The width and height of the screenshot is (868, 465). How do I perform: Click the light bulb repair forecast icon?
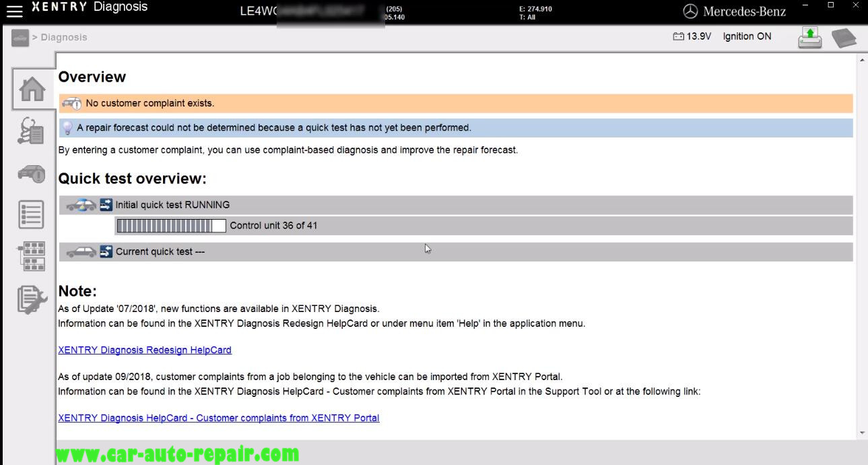pos(67,128)
